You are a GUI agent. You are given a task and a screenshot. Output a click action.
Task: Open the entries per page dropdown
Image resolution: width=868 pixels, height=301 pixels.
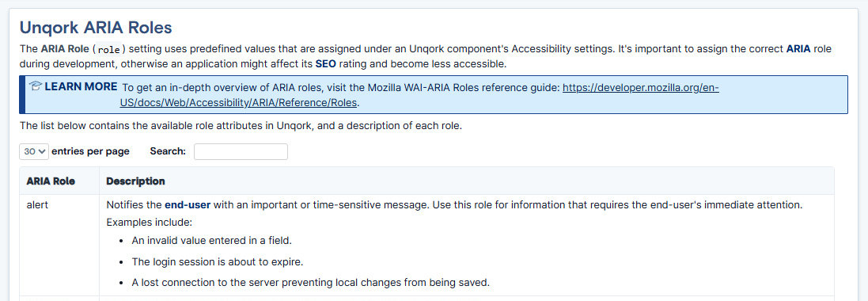(34, 151)
